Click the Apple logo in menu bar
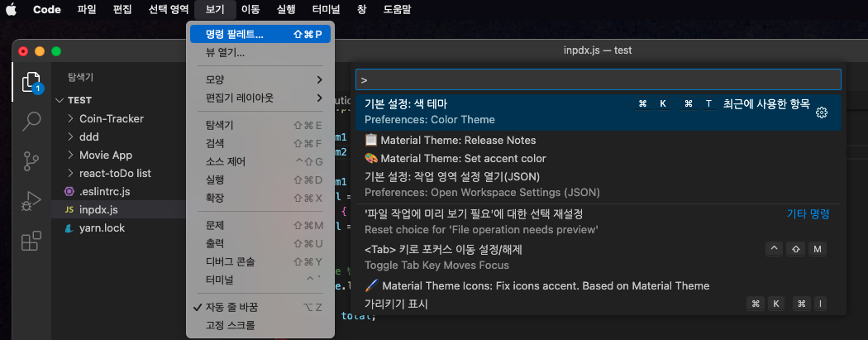 coord(11,9)
